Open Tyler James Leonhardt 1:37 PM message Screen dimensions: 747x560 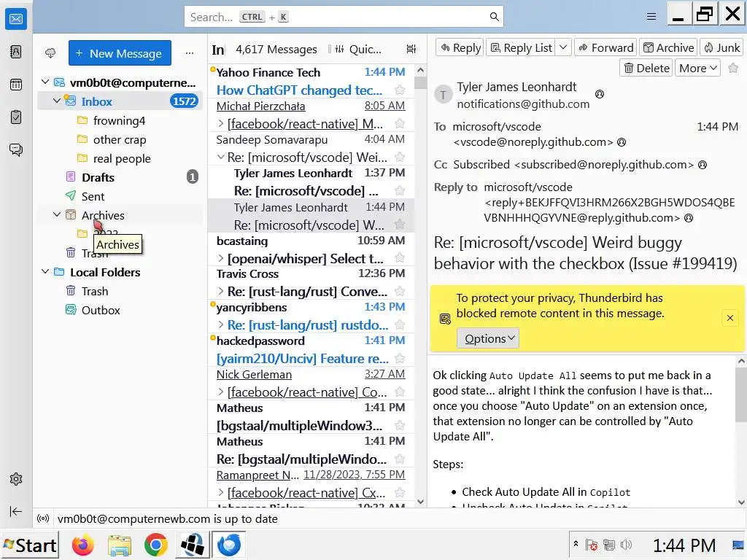311,182
